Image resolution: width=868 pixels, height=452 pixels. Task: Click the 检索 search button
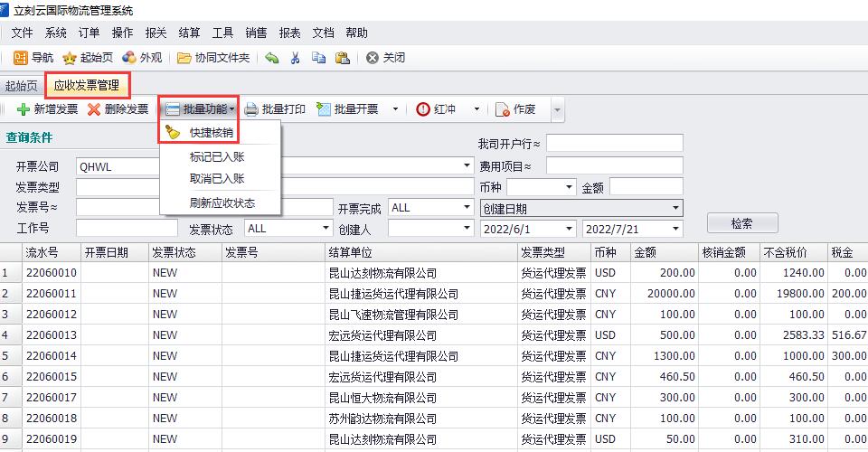tap(741, 223)
